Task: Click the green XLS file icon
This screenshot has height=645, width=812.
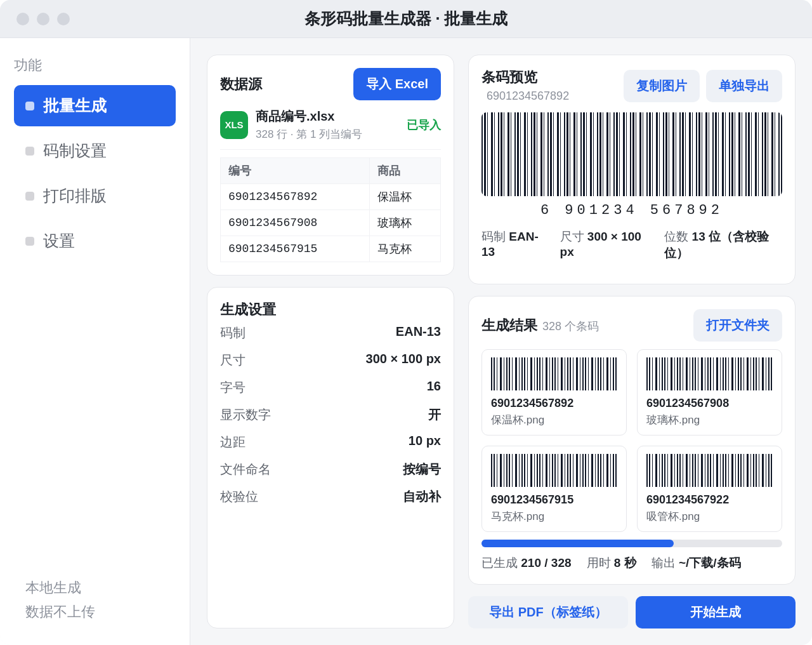Action: (x=234, y=125)
